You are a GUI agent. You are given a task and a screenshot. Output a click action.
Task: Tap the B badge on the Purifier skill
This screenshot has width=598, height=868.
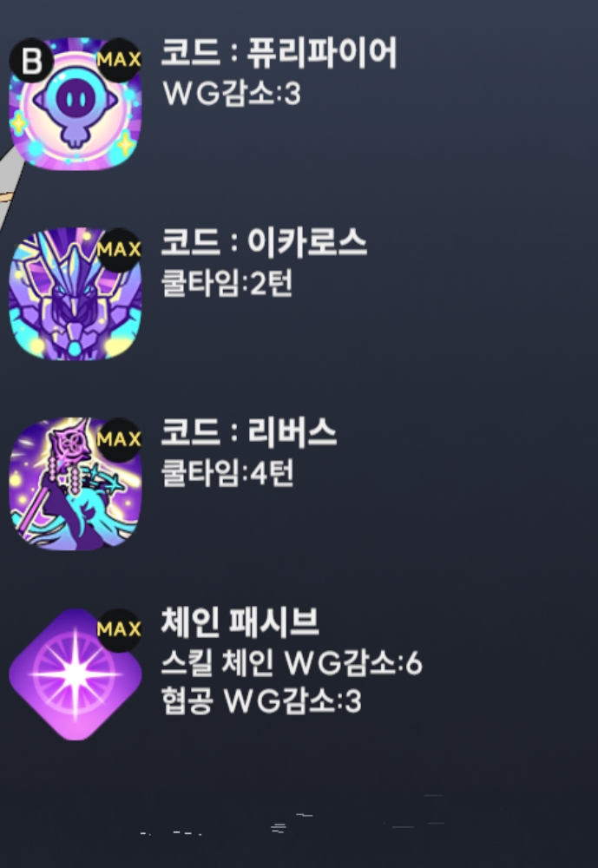(x=31, y=61)
